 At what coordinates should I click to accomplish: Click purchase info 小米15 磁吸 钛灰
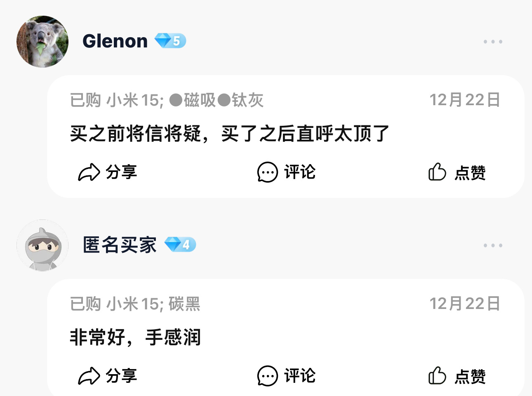pyautogui.click(x=167, y=100)
